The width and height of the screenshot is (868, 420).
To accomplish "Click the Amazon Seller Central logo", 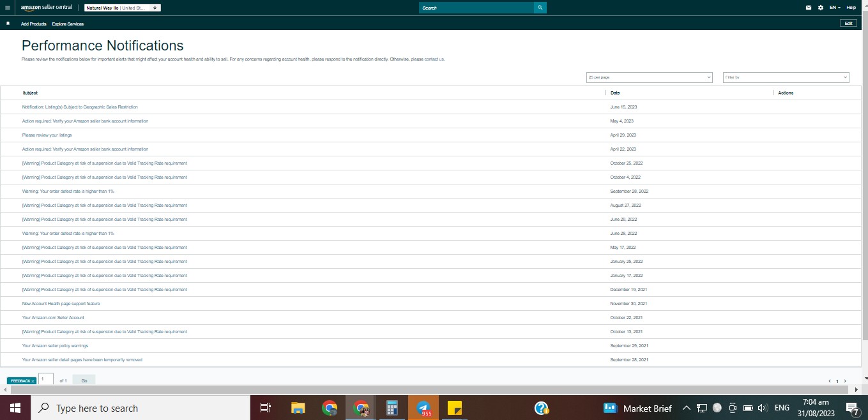I will [46, 8].
